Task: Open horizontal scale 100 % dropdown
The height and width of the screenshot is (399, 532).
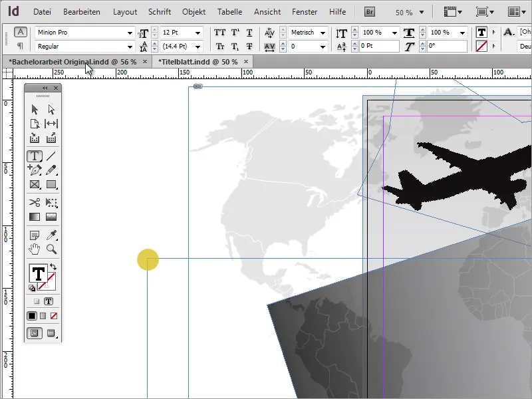Action: pos(462,33)
